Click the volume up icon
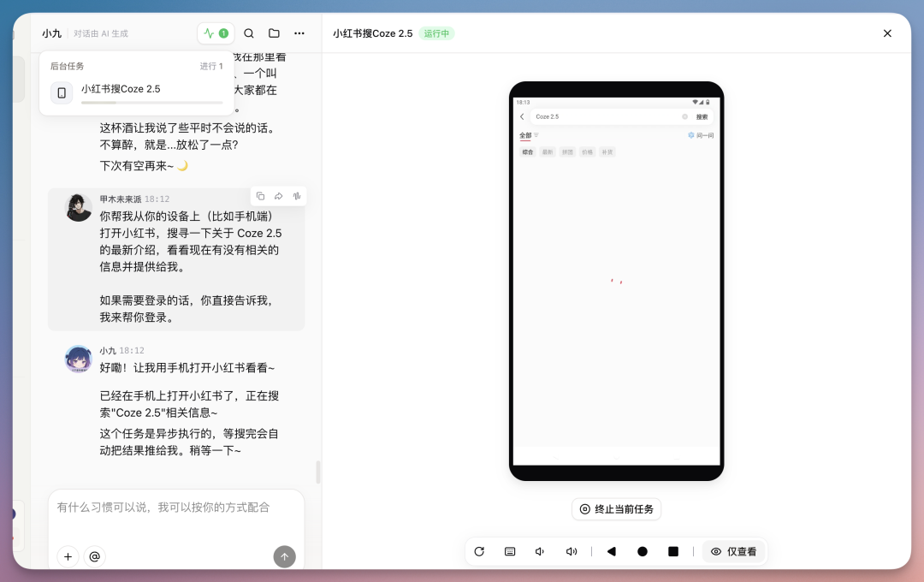 pos(572,551)
